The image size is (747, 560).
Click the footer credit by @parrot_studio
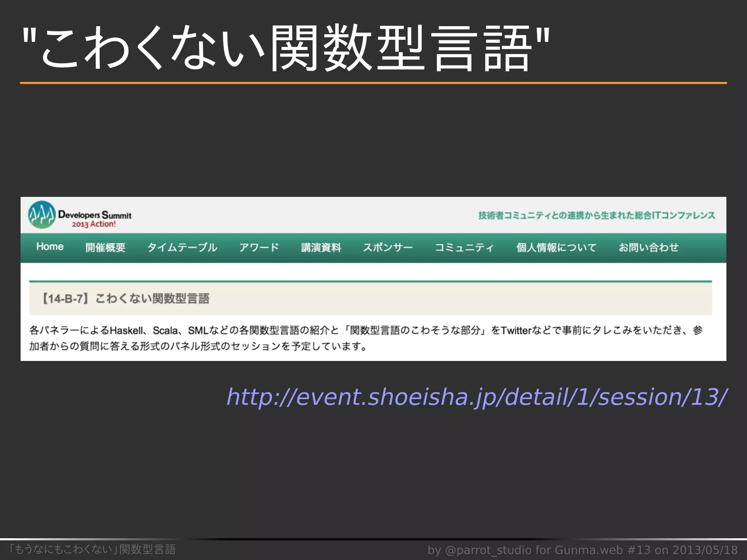tap(583, 550)
